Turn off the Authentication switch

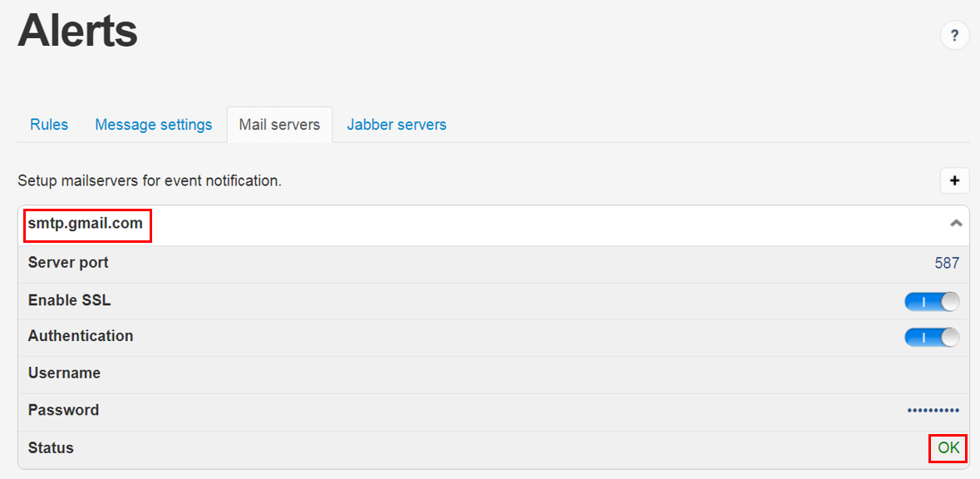click(x=931, y=337)
